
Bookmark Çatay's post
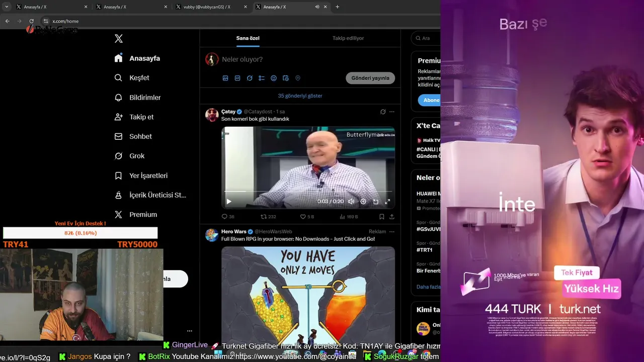[382, 217]
